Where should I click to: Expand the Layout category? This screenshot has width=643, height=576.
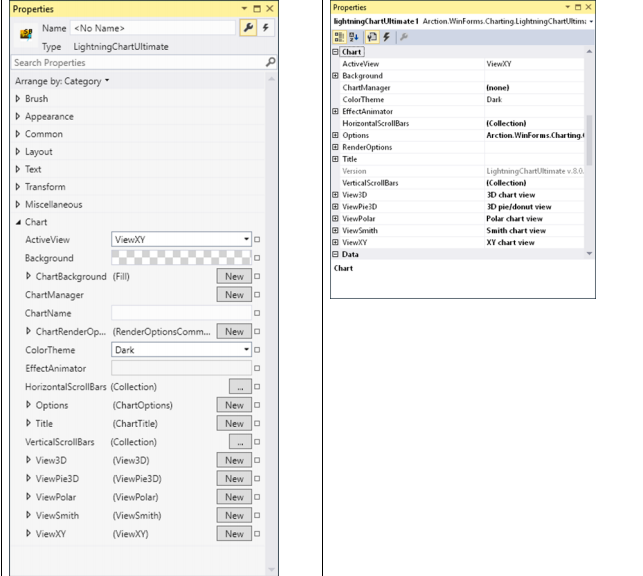tap(18, 152)
